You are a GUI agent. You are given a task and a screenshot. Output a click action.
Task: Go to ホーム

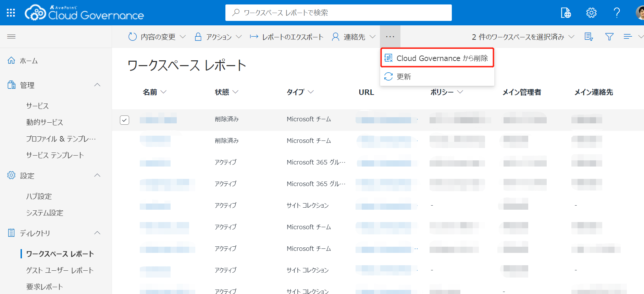pyautogui.click(x=29, y=61)
